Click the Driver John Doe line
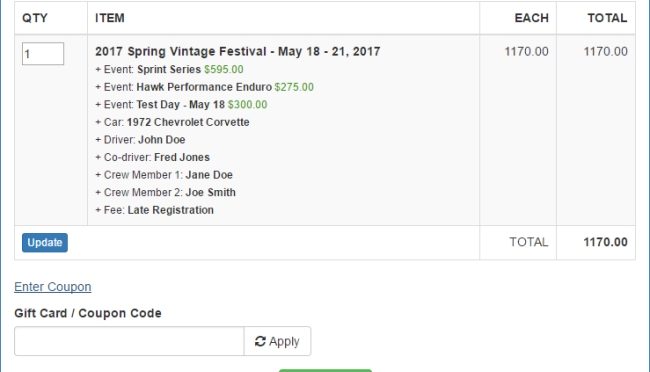 tap(140, 140)
